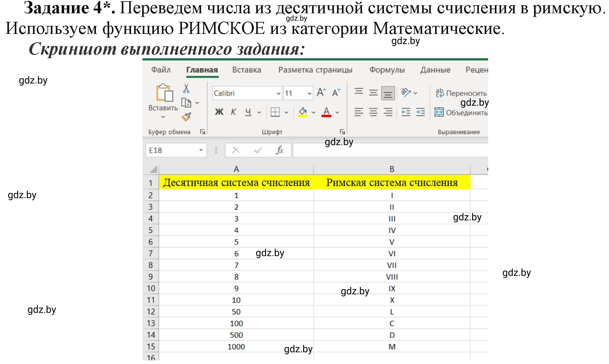
Task: Center text horizontally icon
Action: 373,112
